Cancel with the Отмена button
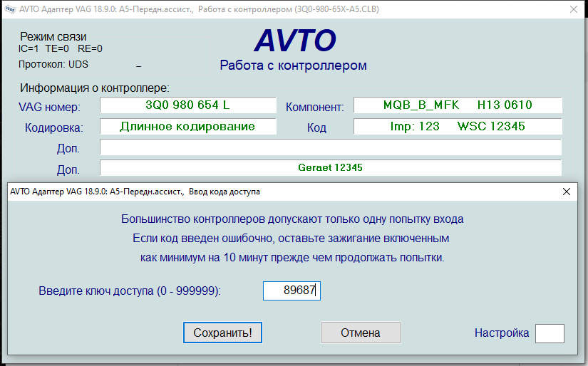Viewport: 588px width, 366px height. [361, 333]
